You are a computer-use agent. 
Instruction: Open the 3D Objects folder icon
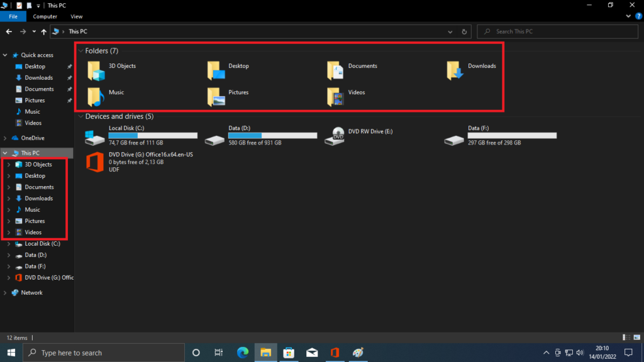[x=96, y=71]
